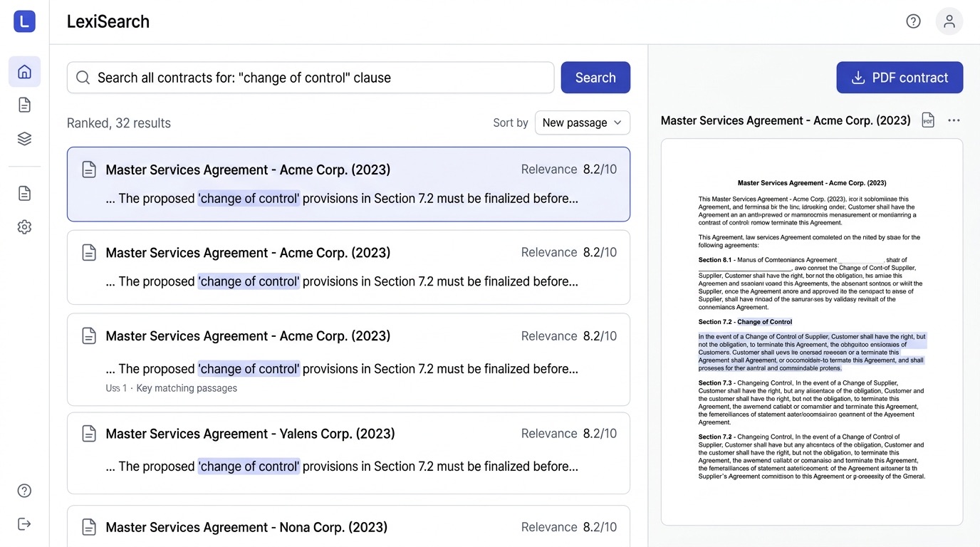Open the user profile avatar
The image size is (980, 547).
pos(949,21)
